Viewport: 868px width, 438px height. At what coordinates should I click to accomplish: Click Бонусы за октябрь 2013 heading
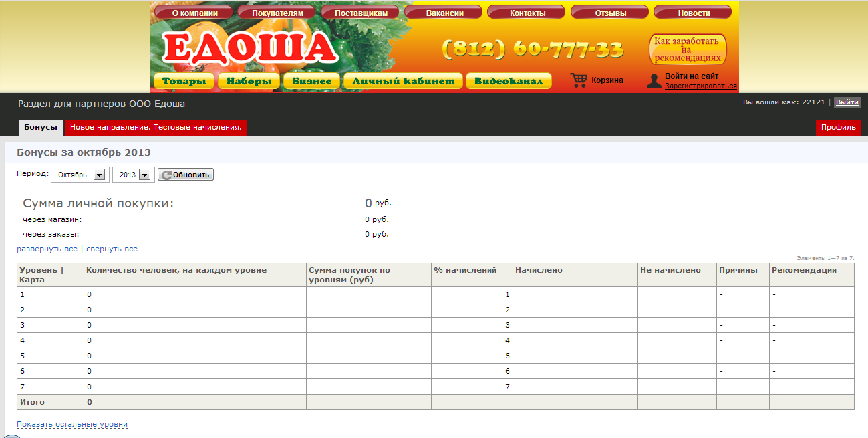84,152
